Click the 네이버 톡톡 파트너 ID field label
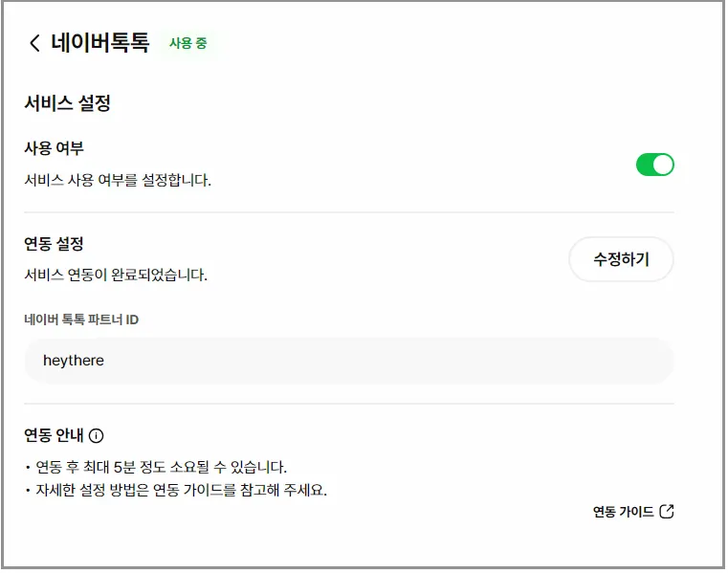The width and height of the screenshot is (728, 573). [81, 320]
